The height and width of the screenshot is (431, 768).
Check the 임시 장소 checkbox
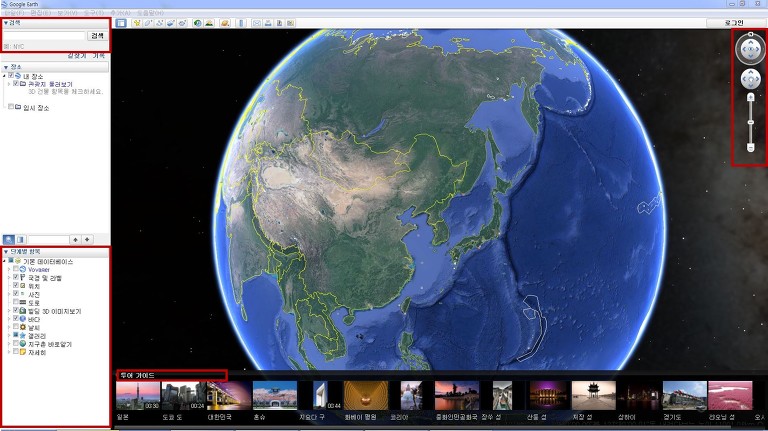(x=11, y=107)
